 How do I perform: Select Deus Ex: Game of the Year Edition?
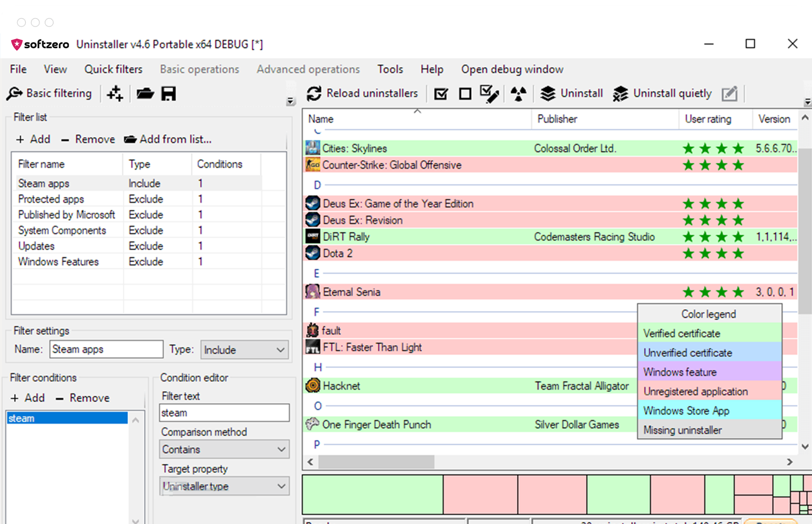(x=551, y=203)
